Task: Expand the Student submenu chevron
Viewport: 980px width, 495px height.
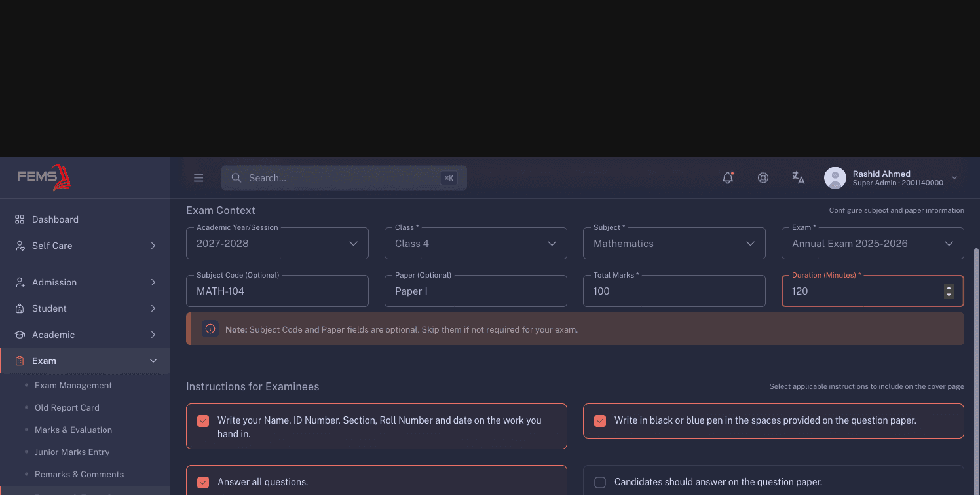Action: [153, 308]
